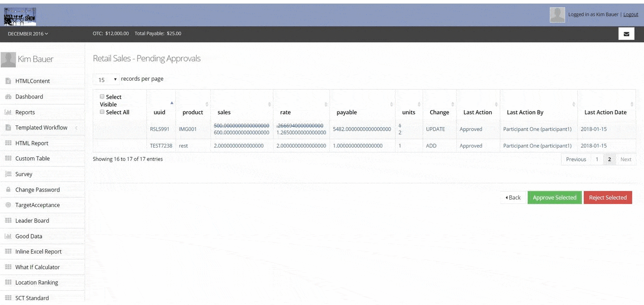Screen dimensions: 644x305
Task: Click the Back button
Action: click(513, 198)
